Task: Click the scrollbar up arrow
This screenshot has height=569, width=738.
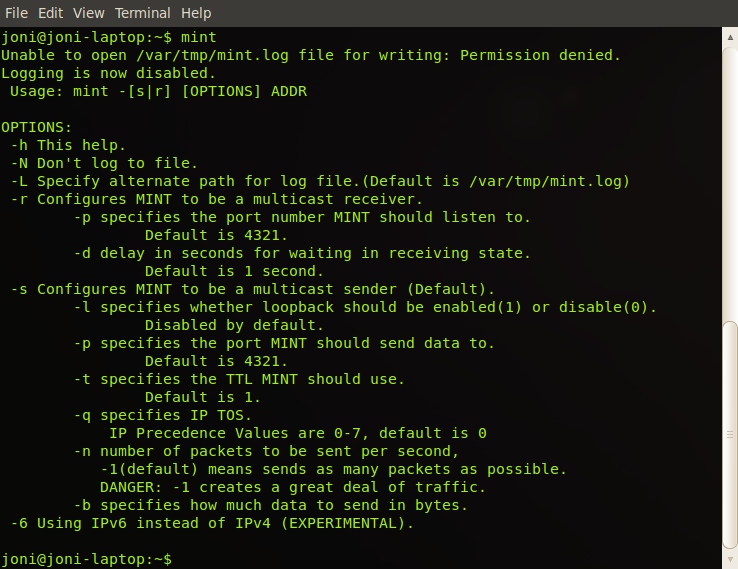Action: tap(730, 37)
